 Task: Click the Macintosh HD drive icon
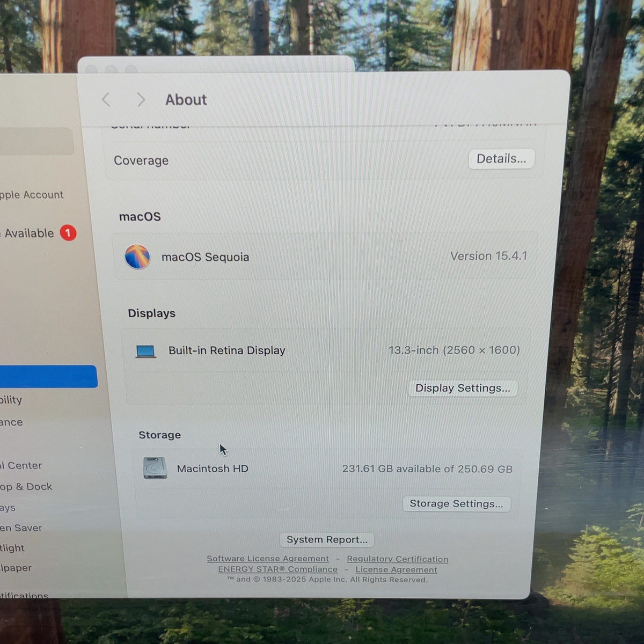coord(155,468)
